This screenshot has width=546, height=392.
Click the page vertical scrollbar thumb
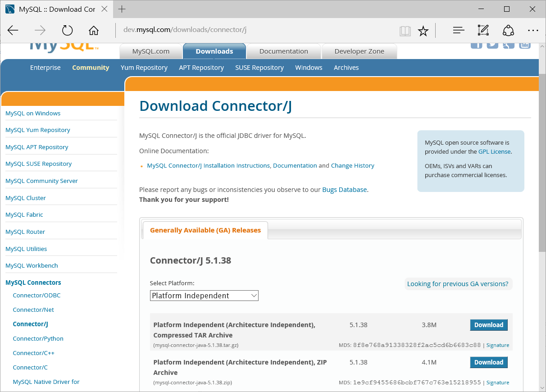(x=542, y=163)
